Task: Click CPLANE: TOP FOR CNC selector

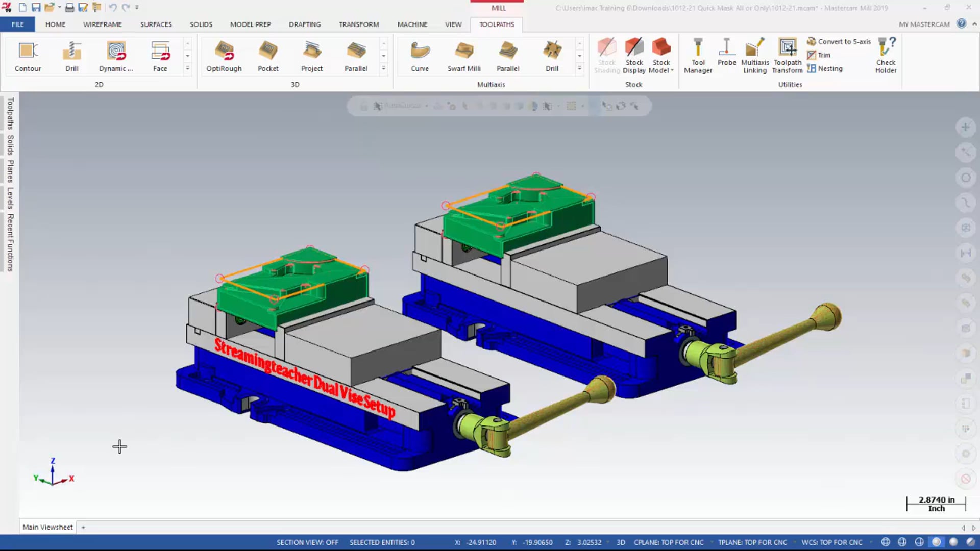Action: tap(669, 542)
